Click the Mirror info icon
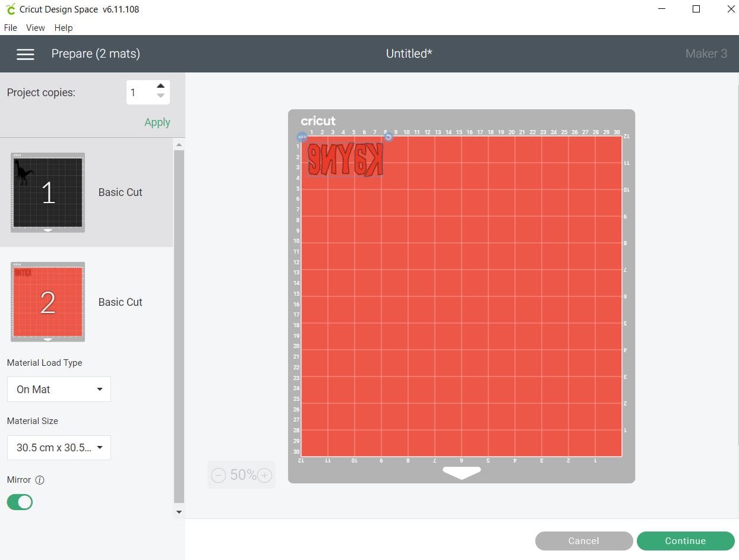The image size is (739, 560). coord(40,480)
